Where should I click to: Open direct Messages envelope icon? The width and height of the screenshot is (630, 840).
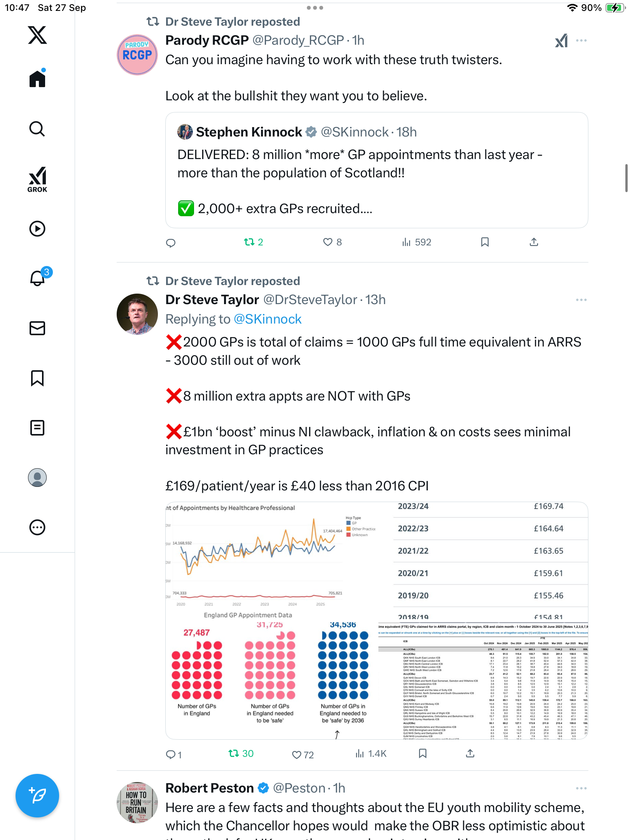pos(37,328)
